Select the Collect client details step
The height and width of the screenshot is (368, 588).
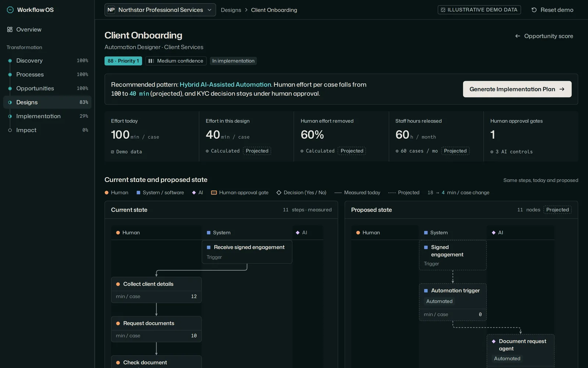[x=156, y=290]
